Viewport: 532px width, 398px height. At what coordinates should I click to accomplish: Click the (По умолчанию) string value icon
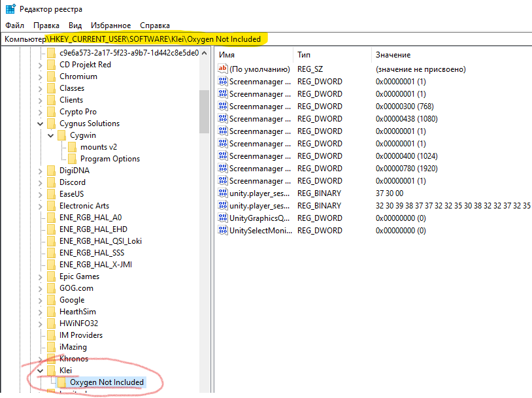[x=223, y=69]
